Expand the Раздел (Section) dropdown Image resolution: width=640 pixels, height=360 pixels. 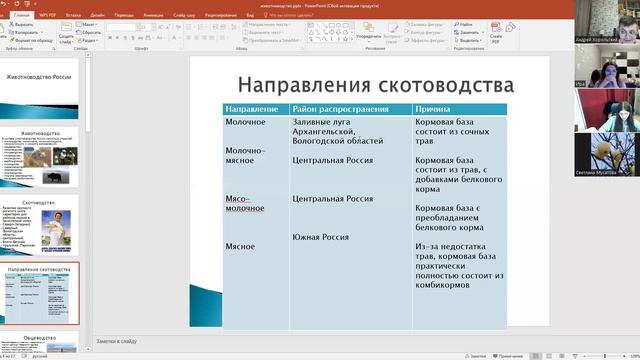click(x=88, y=40)
